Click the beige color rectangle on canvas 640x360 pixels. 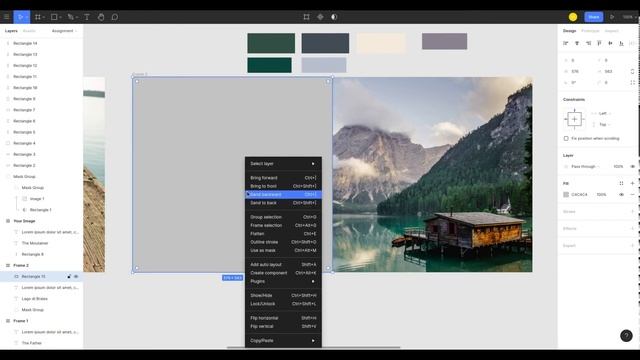click(382, 43)
